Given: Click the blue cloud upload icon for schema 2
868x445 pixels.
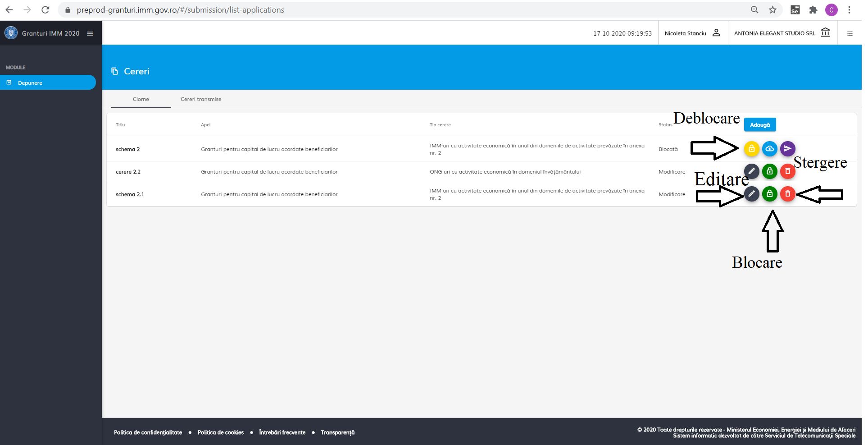Looking at the screenshot, I should click(x=769, y=149).
